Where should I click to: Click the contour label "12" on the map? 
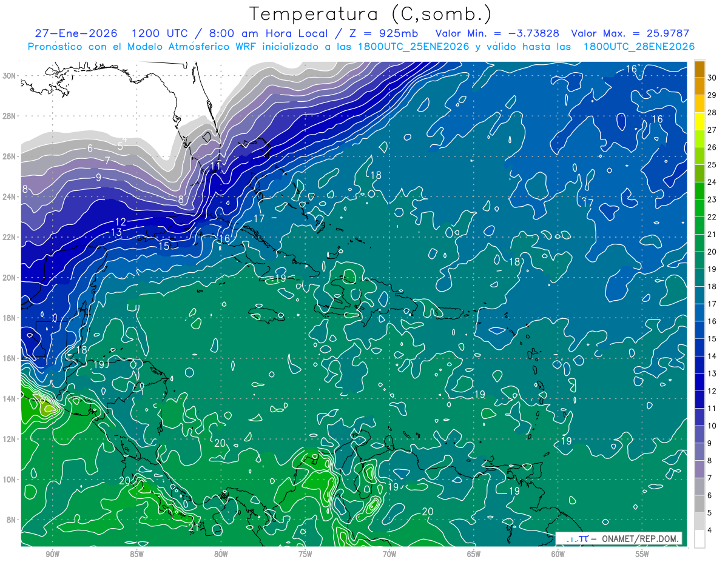tap(121, 222)
